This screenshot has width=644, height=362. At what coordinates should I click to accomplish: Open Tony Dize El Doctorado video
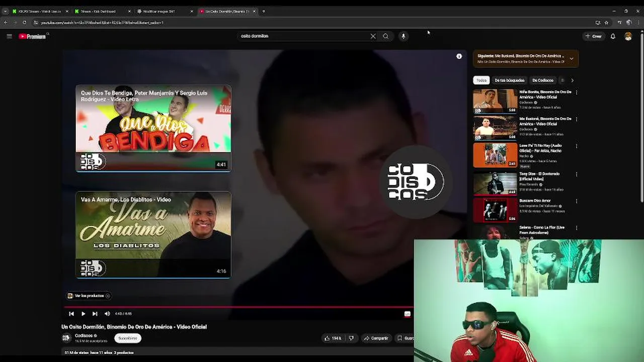point(495,183)
